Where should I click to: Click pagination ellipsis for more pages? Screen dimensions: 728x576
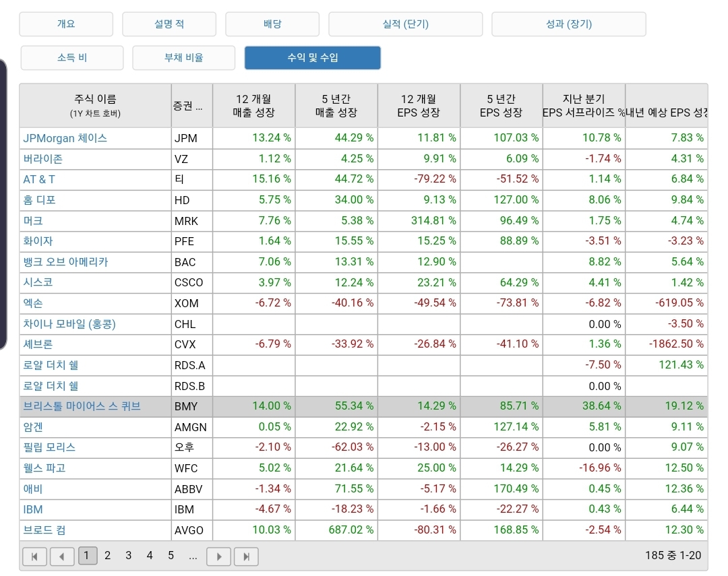pyautogui.click(x=193, y=556)
